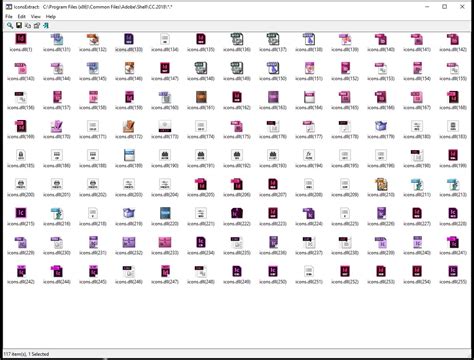Select the icon labeled icons.dll(255)
The image size is (474, 360).
[x=453, y=271]
